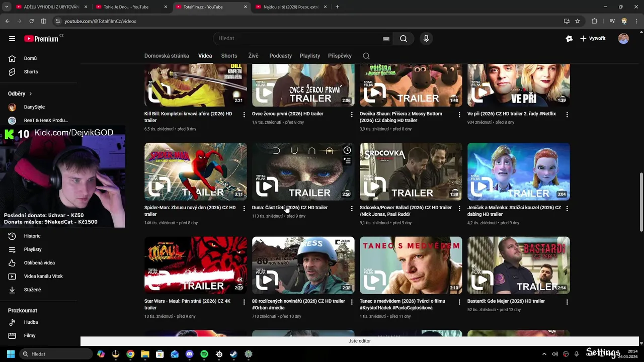Expand the Odběry subscriptions section

[20, 94]
